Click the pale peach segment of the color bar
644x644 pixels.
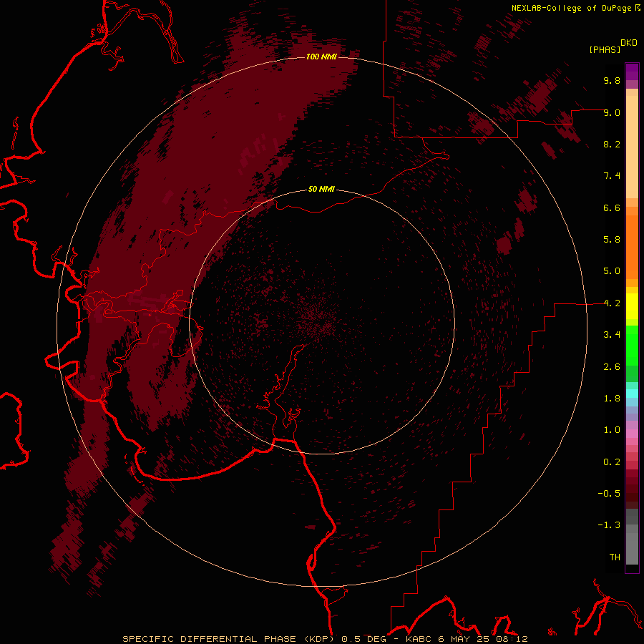coord(632,147)
